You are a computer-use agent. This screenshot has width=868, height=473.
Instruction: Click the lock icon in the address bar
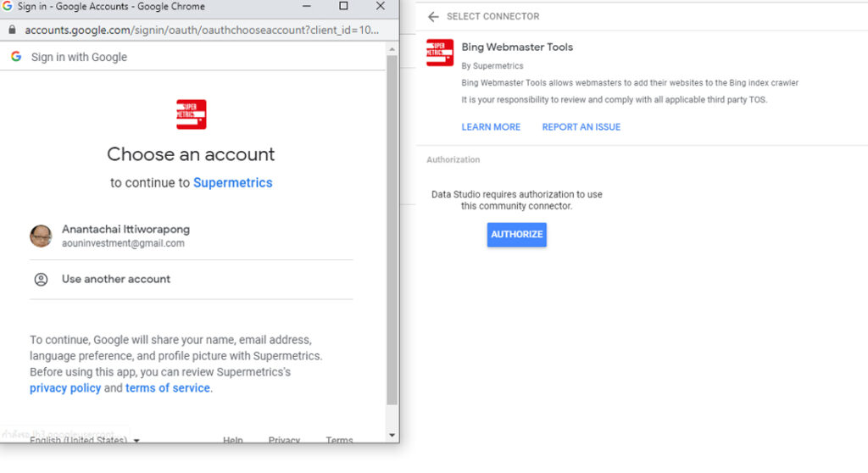tap(12, 30)
